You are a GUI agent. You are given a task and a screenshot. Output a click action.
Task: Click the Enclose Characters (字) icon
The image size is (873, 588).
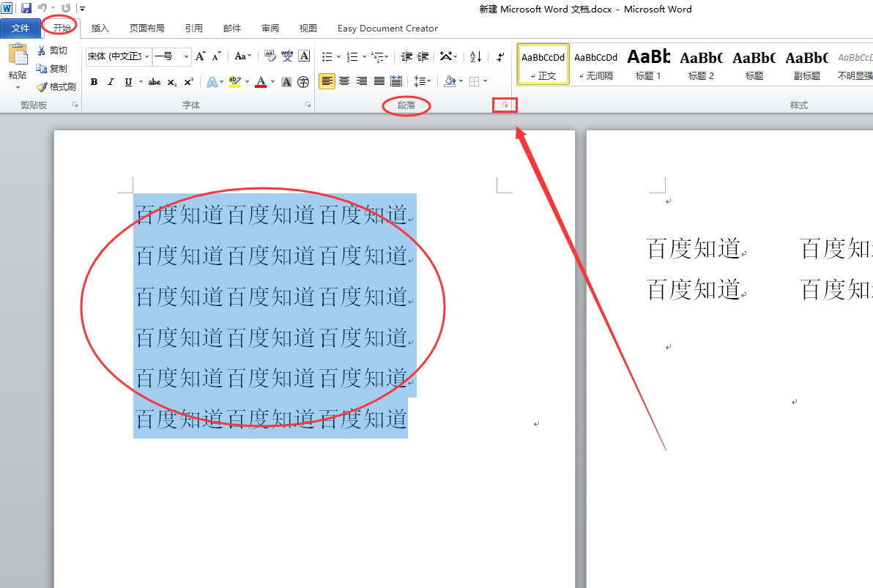coord(303,82)
